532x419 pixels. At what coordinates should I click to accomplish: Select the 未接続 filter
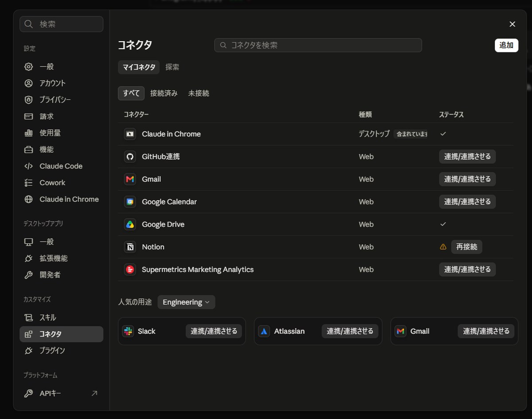click(x=199, y=93)
